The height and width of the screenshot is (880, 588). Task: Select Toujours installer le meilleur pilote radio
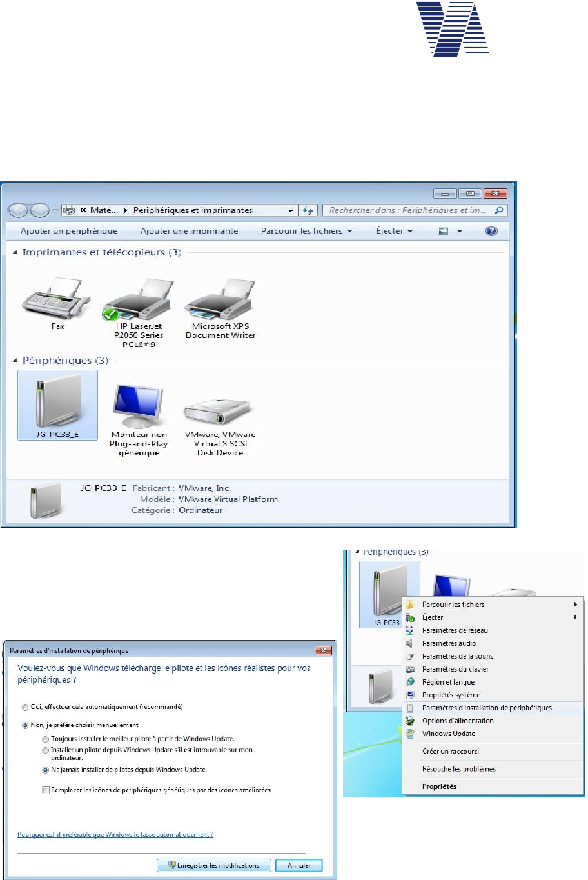pyautogui.click(x=46, y=739)
